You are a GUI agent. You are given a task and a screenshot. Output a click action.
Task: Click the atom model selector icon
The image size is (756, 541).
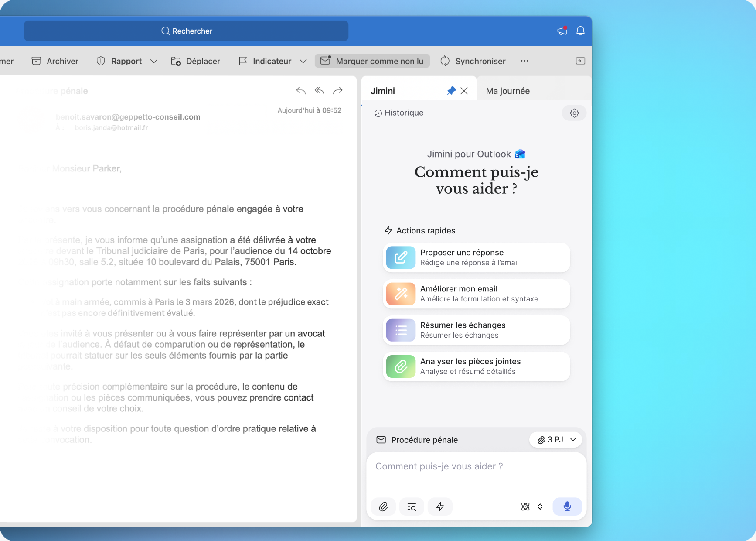525,507
